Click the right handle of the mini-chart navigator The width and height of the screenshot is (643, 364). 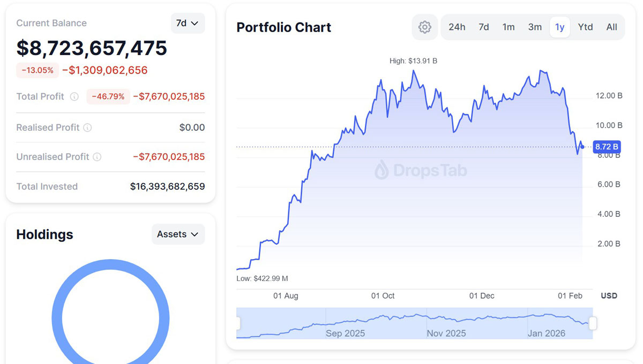point(592,323)
